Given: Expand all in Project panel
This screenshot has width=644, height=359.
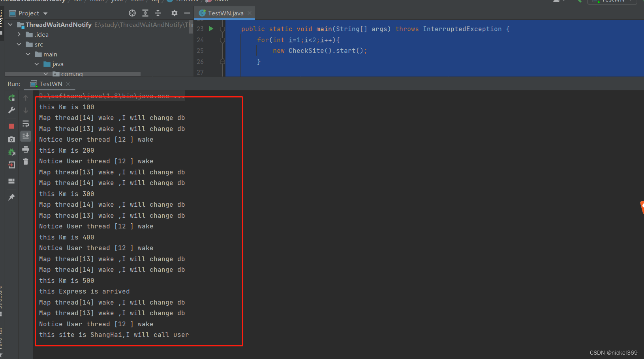Looking at the screenshot, I should click(x=145, y=13).
